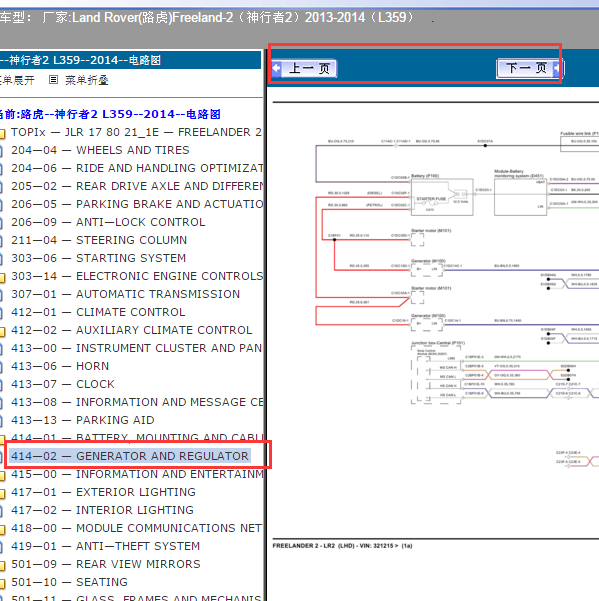Click the current path 路虎--神行者2 L359 heading link
The image size is (599, 601).
coord(110,114)
